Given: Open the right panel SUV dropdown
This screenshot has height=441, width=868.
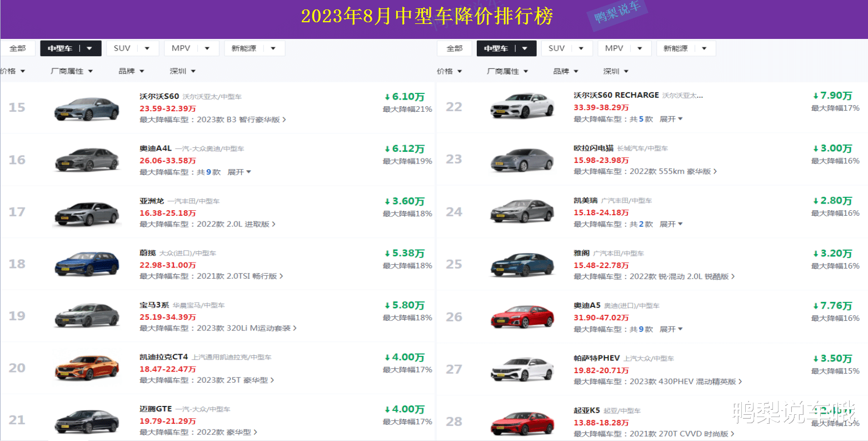Looking at the screenshot, I should pos(567,48).
